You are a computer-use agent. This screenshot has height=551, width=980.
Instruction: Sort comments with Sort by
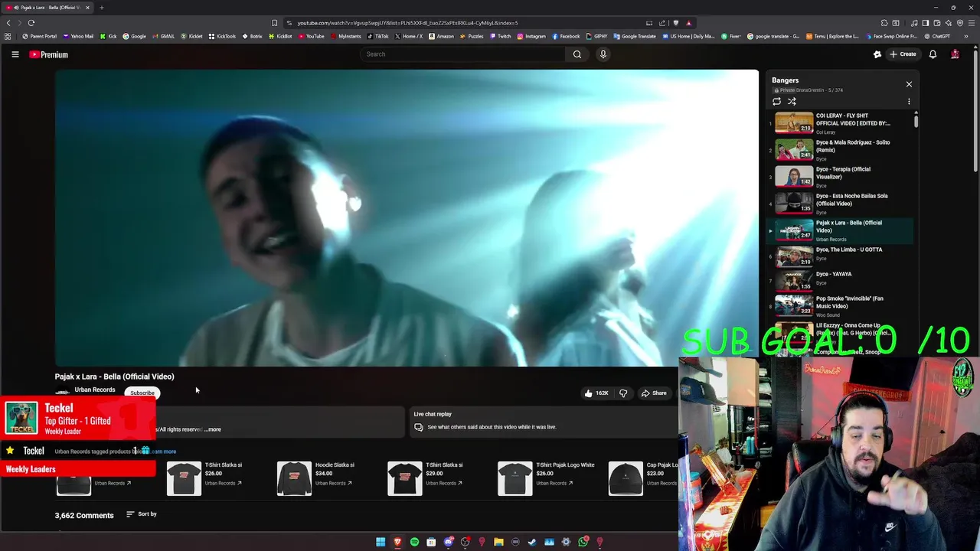pos(142,514)
